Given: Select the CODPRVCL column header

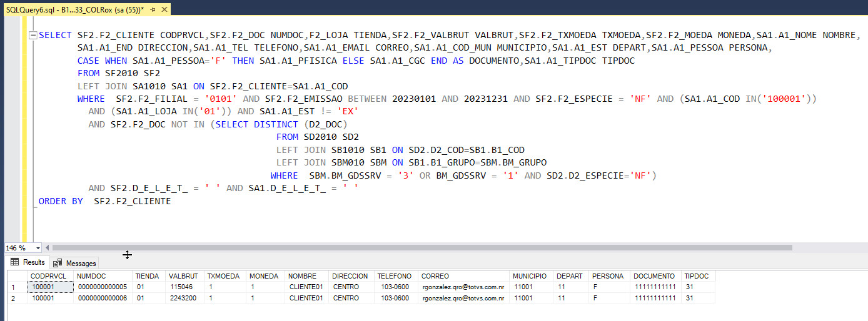Looking at the screenshot, I should [51, 276].
